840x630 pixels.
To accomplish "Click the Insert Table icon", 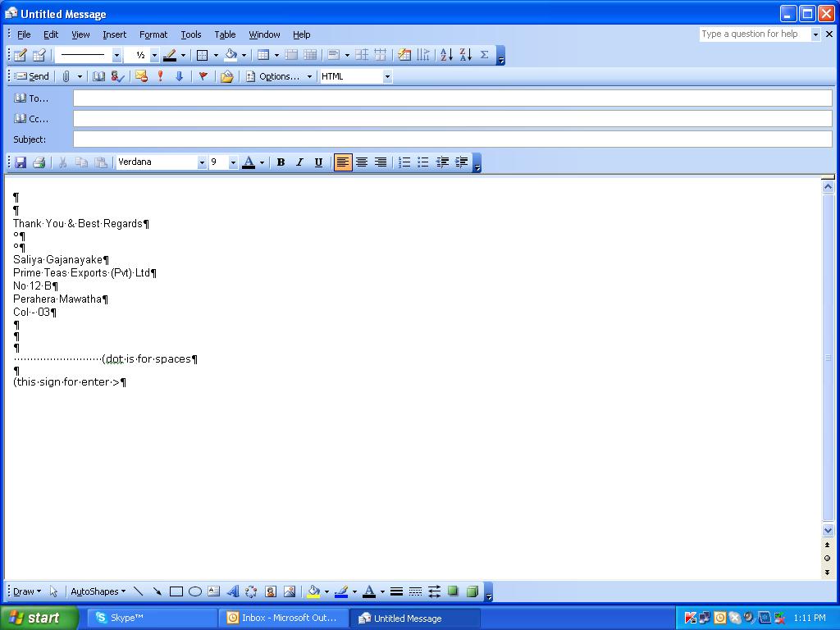I will (x=263, y=55).
